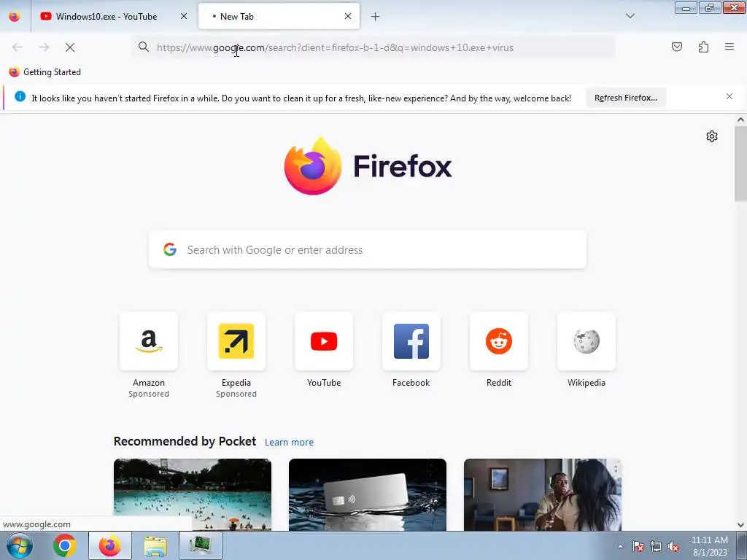This screenshot has height=560, width=747.
Task: Click the Show desktop button
Action: click(x=742, y=545)
